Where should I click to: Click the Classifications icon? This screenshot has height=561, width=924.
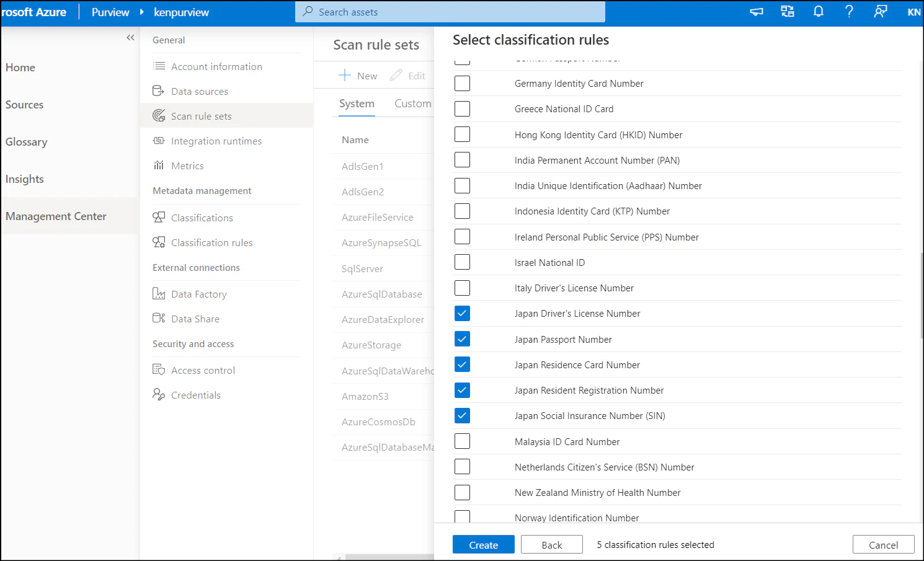click(x=159, y=218)
